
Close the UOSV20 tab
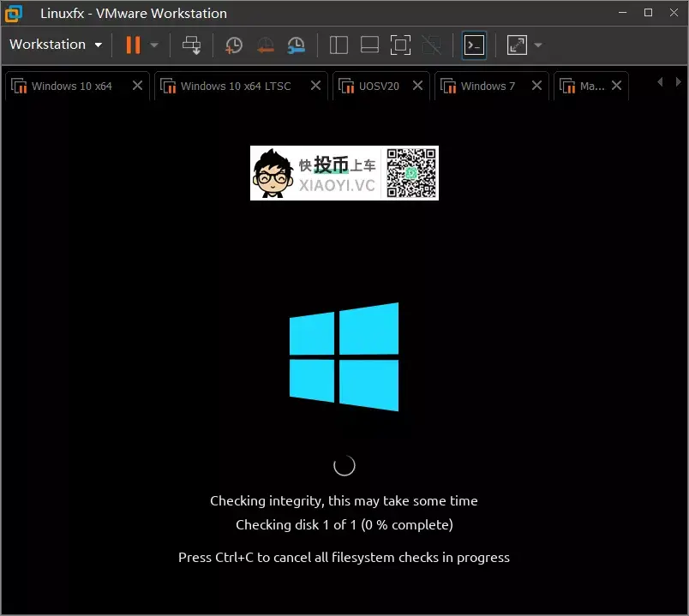tap(418, 85)
